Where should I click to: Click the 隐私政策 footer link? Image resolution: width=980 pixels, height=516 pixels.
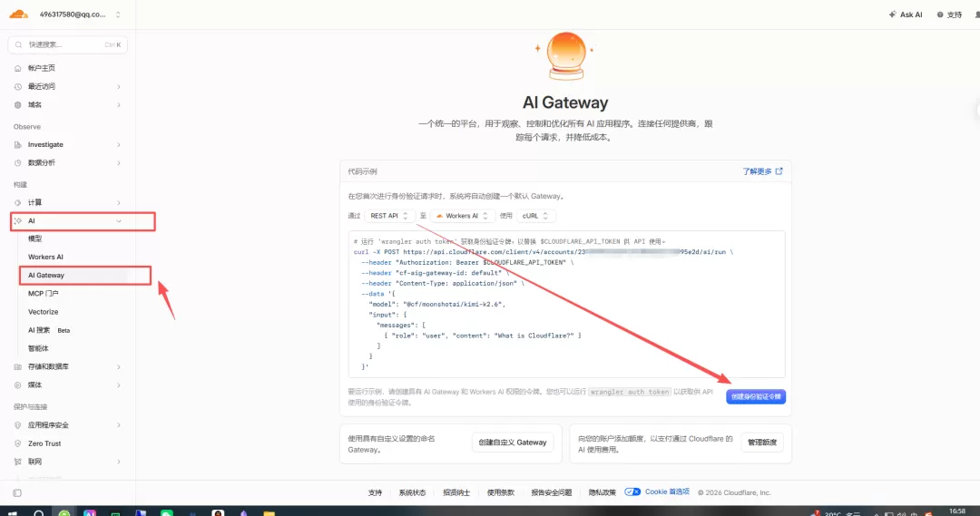[x=602, y=493]
